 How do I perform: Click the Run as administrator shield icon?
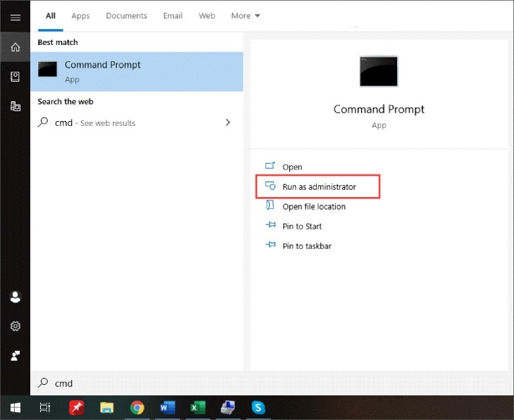coord(270,186)
